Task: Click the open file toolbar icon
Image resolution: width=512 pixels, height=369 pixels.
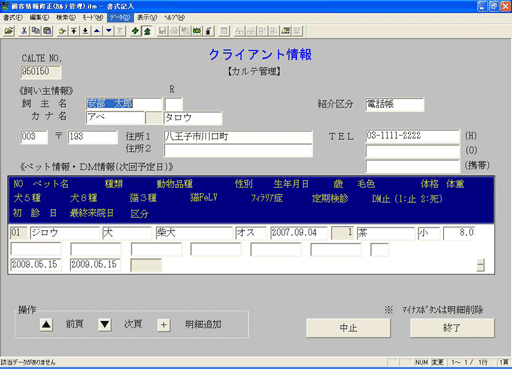Action: (9, 31)
